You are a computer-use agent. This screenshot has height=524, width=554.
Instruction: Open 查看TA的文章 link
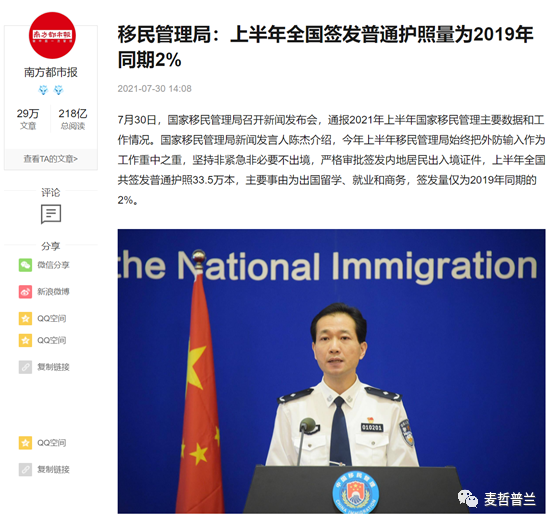(x=51, y=159)
